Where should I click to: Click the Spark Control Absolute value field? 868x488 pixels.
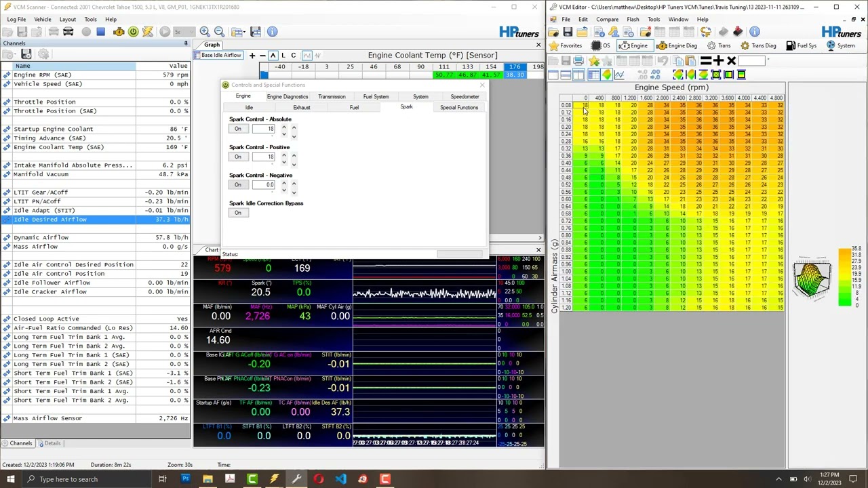(x=263, y=129)
